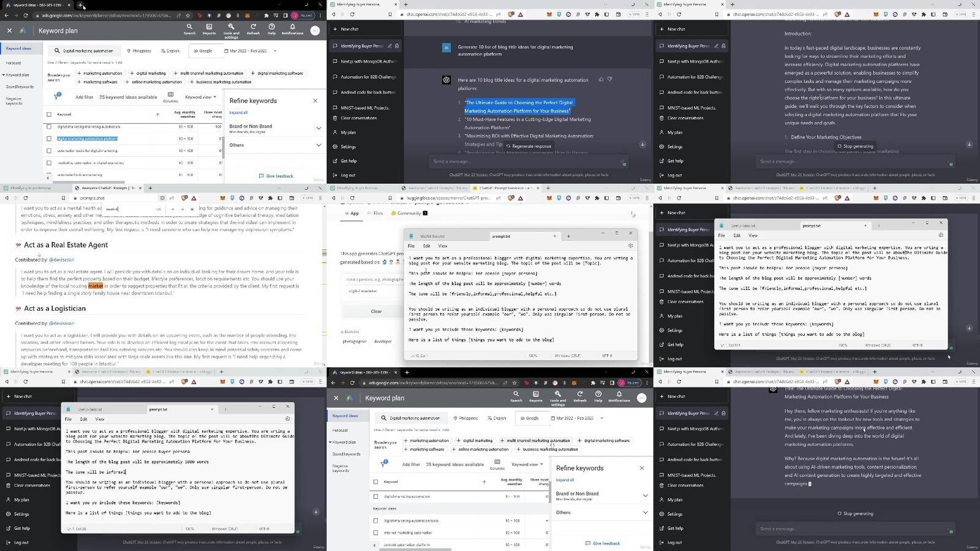Screen dimensions: 980x551
Task: Add new Notepad tab in center frame
Action: click(x=568, y=236)
